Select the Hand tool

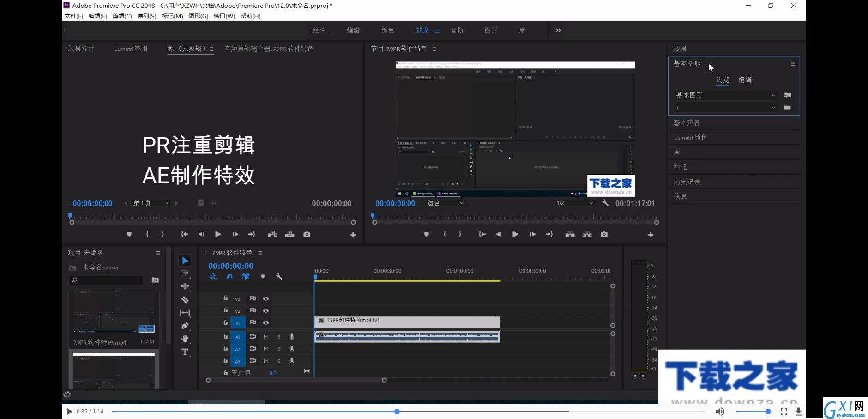click(185, 339)
